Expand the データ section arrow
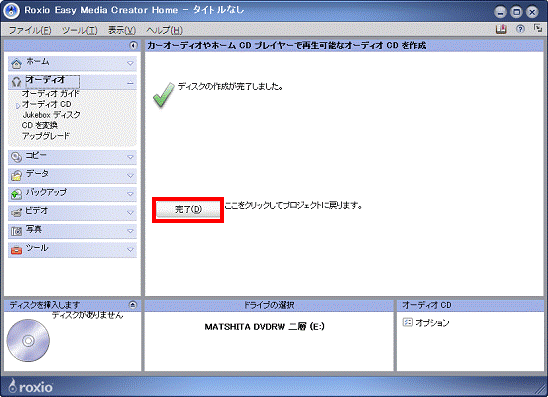 click(130, 176)
